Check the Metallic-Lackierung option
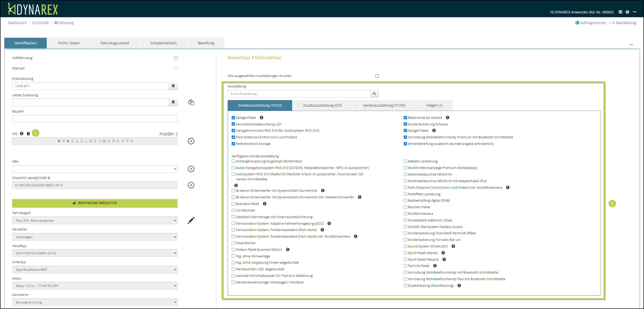The height and width of the screenshot is (309, 644). pyautogui.click(x=405, y=161)
